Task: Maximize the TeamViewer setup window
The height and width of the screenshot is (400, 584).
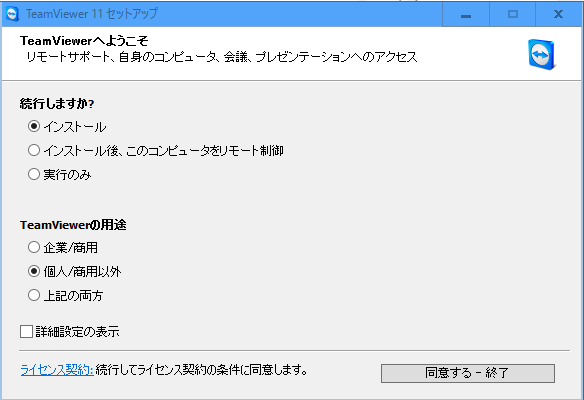Action: (513, 14)
